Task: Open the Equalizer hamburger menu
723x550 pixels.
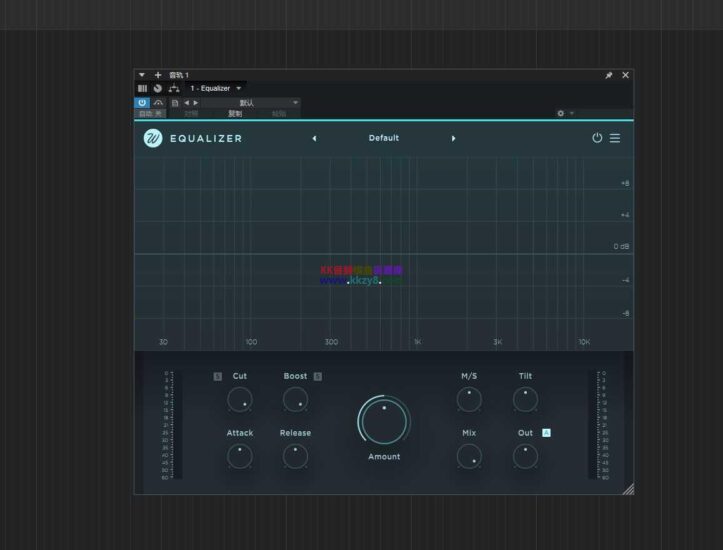Action: [x=615, y=138]
